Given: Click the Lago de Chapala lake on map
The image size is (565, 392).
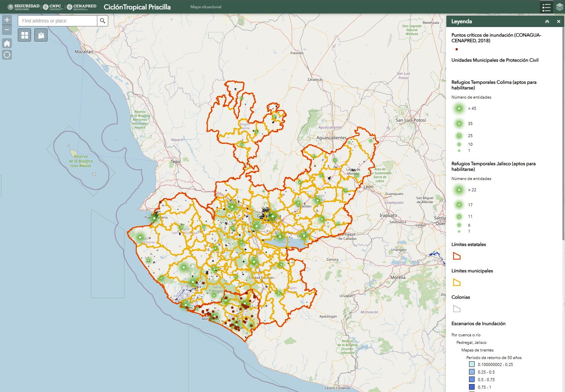Looking at the screenshot, I should 286,244.
